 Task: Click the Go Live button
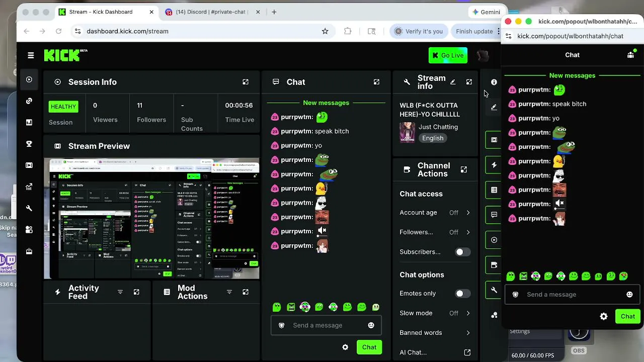click(x=448, y=55)
